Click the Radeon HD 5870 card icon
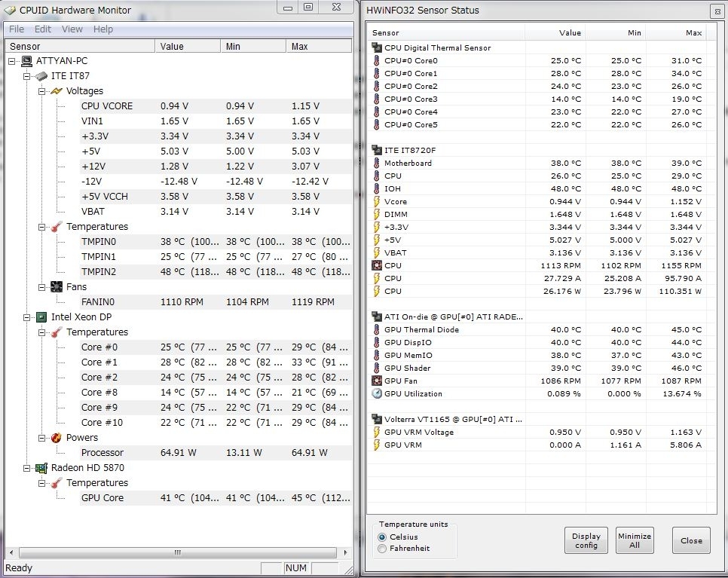The height and width of the screenshot is (578, 728). (x=41, y=468)
